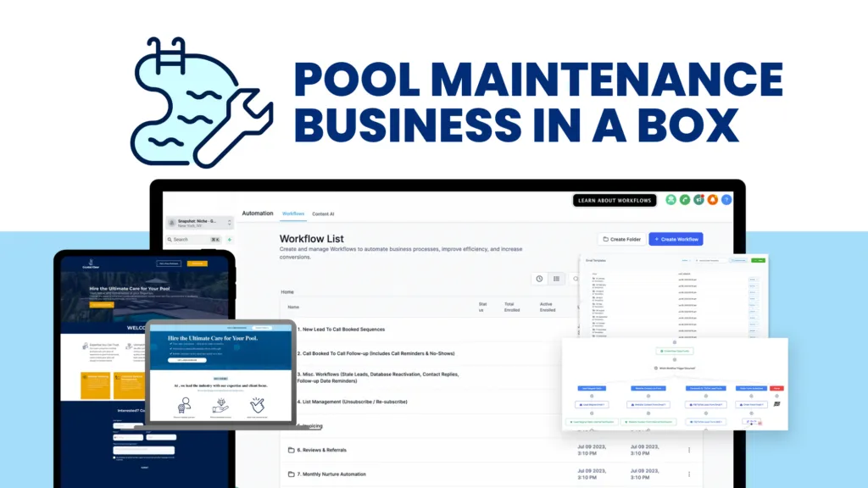
Task: Open the 7. Monthly Nurture Automation folder name
Action: coord(331,474)
